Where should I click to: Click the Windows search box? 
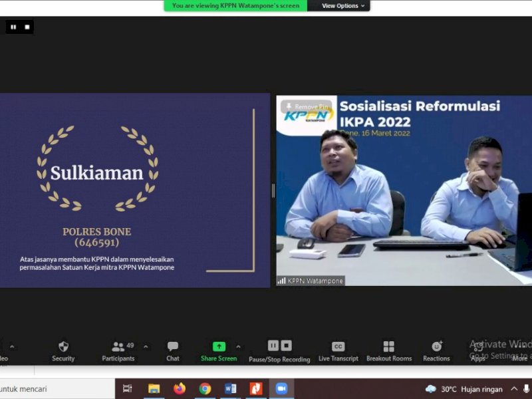pyautogui.click(x=57, y=389)
